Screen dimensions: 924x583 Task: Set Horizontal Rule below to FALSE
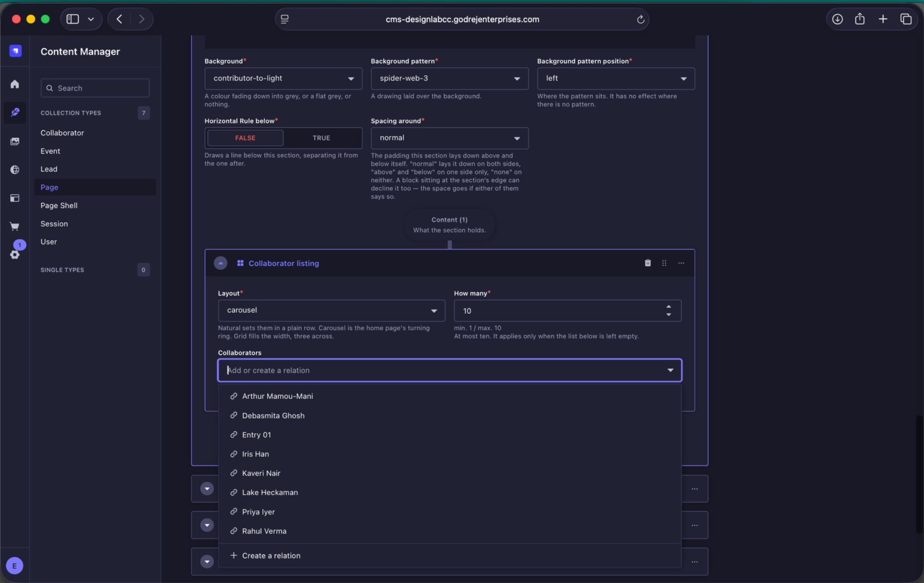[245, 138]
